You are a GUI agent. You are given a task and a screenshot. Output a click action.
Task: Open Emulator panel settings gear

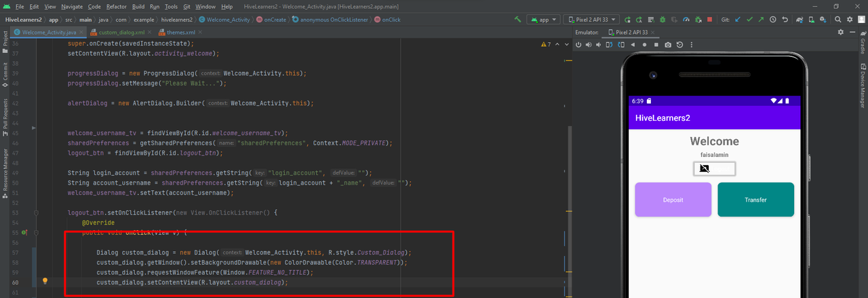tap(841, 32)
